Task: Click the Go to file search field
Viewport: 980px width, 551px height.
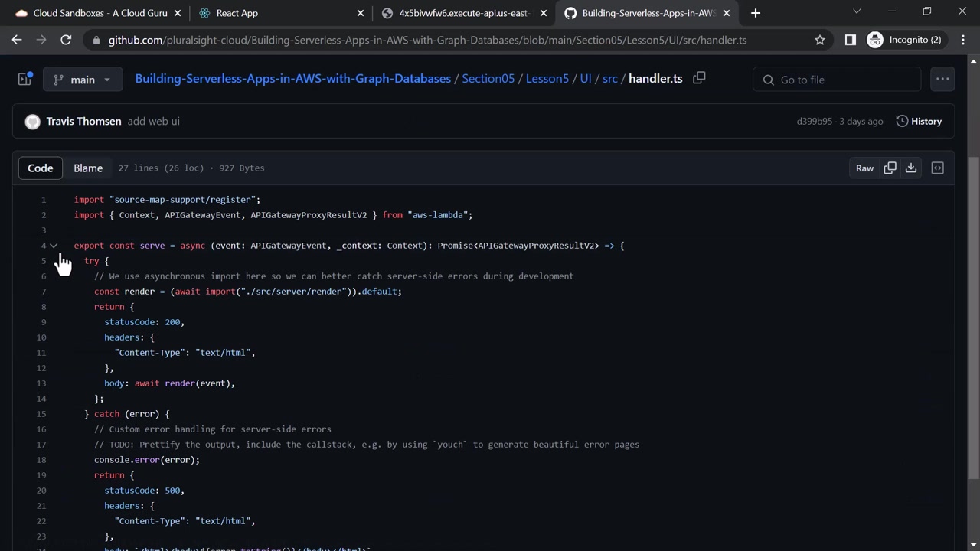Action: 842,80
